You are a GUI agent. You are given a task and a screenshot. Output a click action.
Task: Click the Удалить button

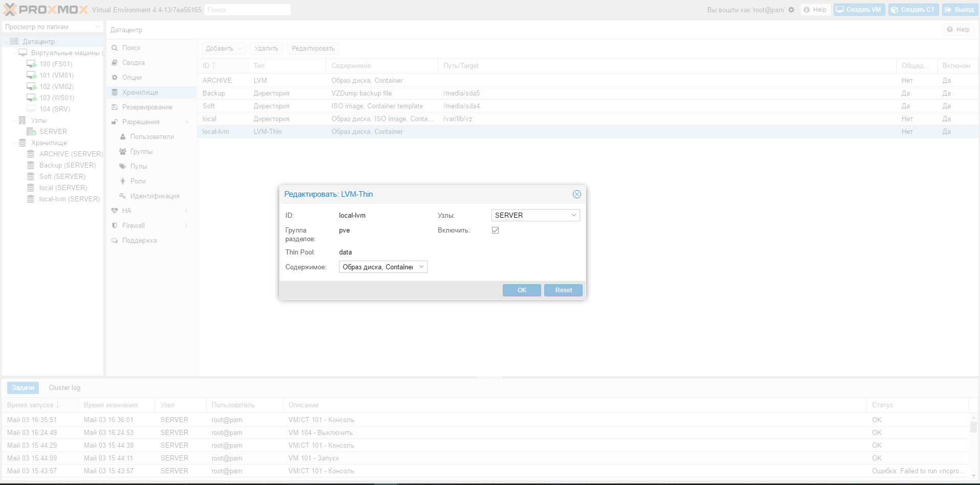tap(266, 49)
